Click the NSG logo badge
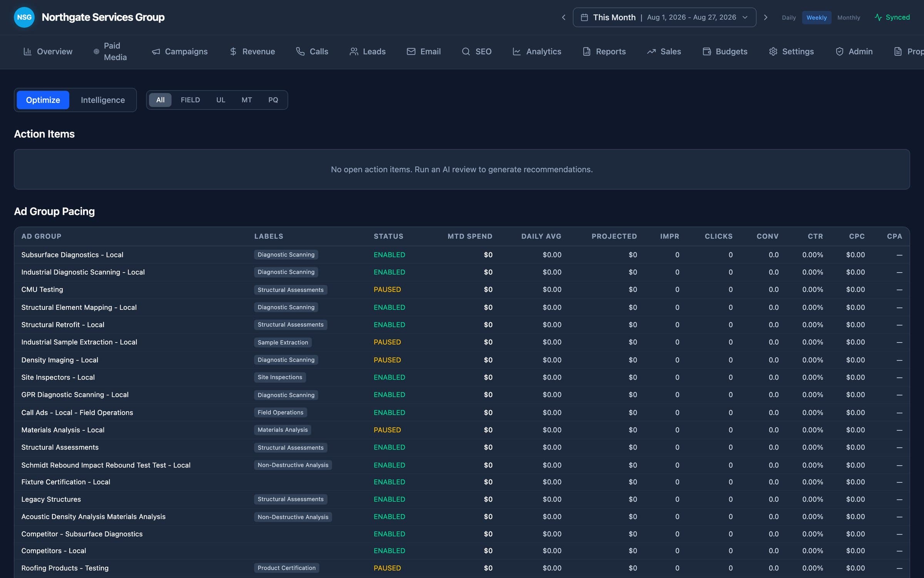This screenshot has height=578, width=924. [24, 17]
